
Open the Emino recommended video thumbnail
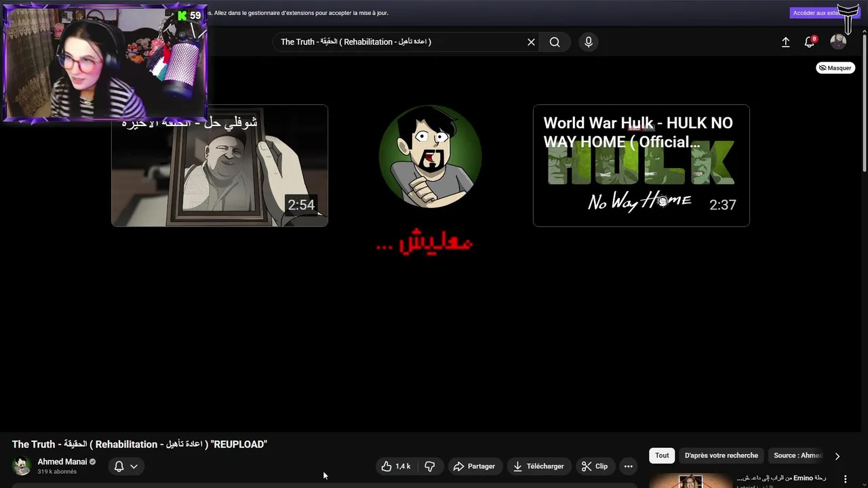691,481
